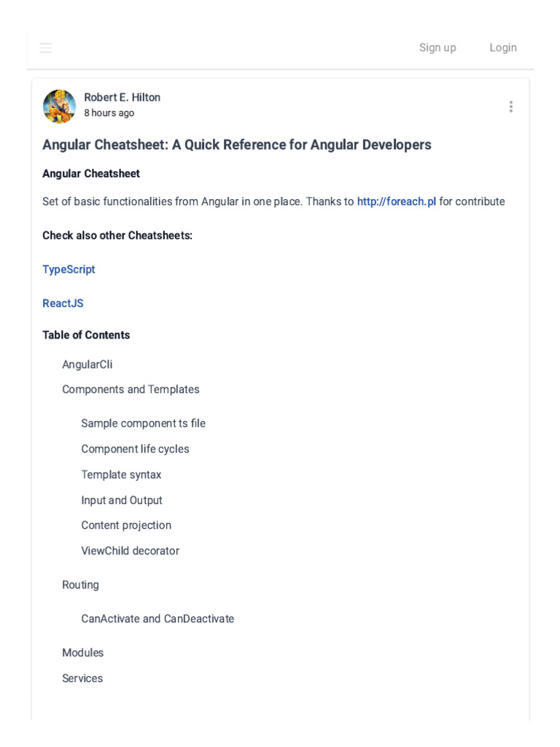This screenshot has width=560, height=747.
Task: Select Components and Templates contents entry
Action: pos(131,390)
